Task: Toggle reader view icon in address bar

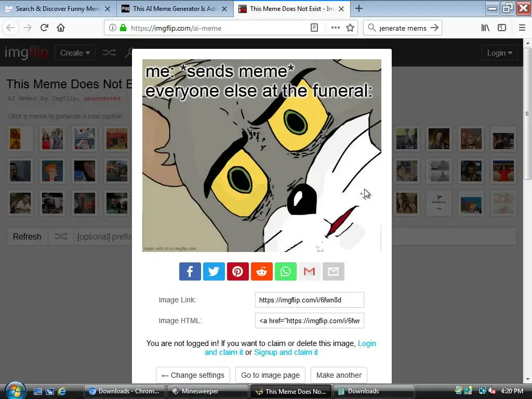Action: (314, 28)
